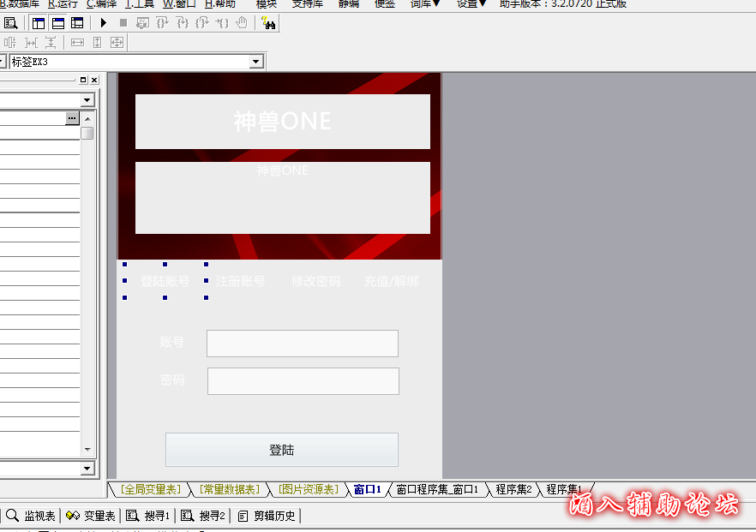
Task: Toggle the third window layout view icon
Action: (77, 23)
